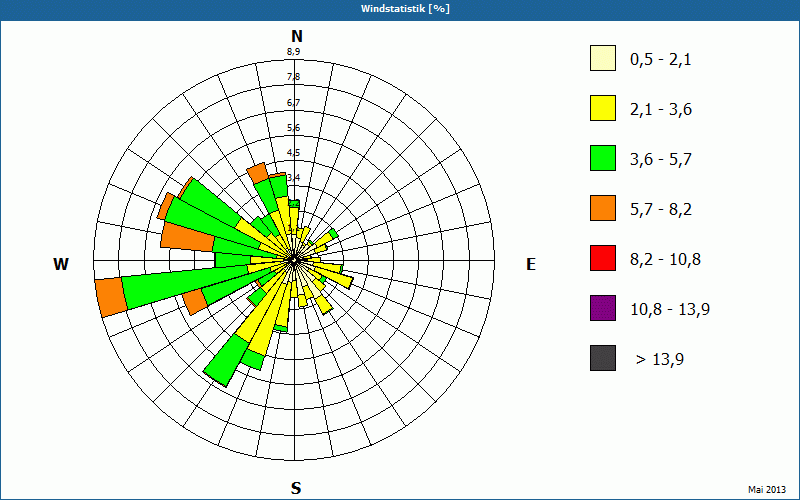
Task: Click the legend label '10,8 - 13,9'
Action: click(x=670, y=310)
